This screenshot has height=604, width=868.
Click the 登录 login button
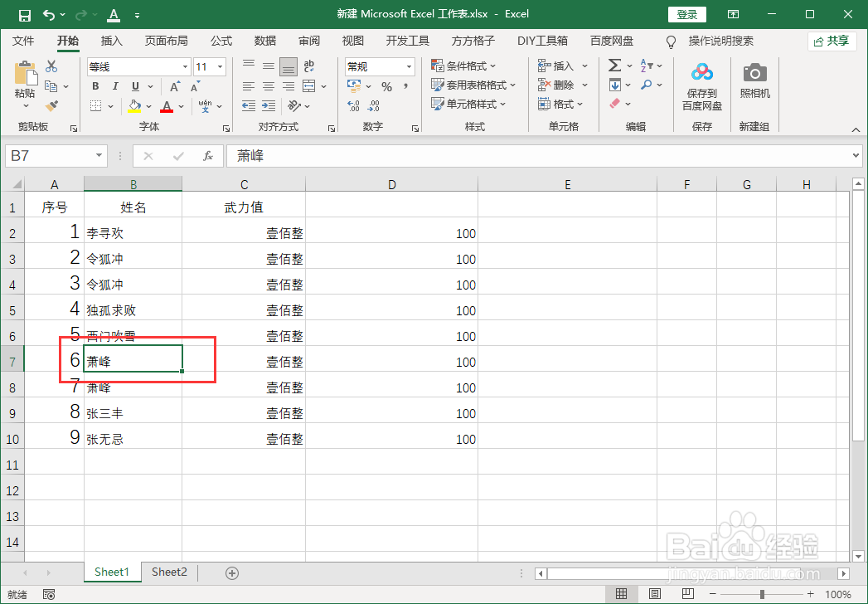[x=687, y=14]
